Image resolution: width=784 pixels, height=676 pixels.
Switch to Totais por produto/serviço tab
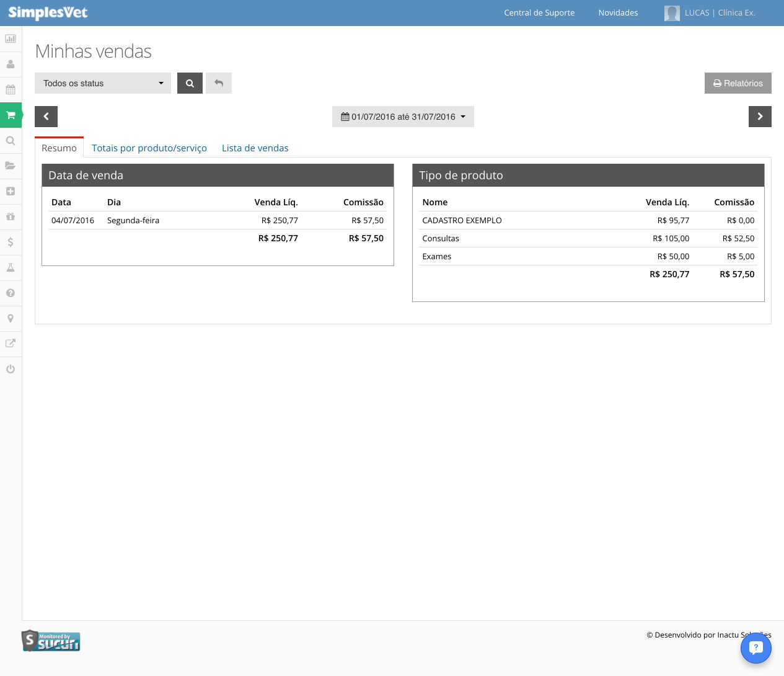pos(149,148)
